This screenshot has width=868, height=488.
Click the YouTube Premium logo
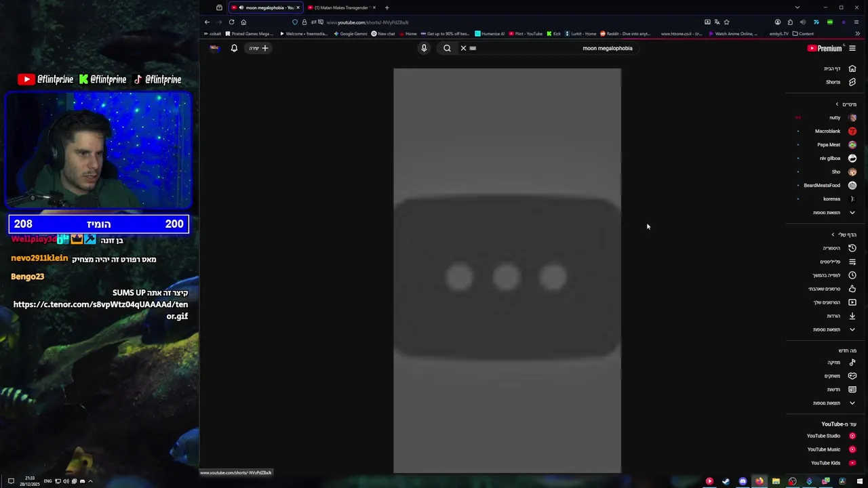pos(824,48)
